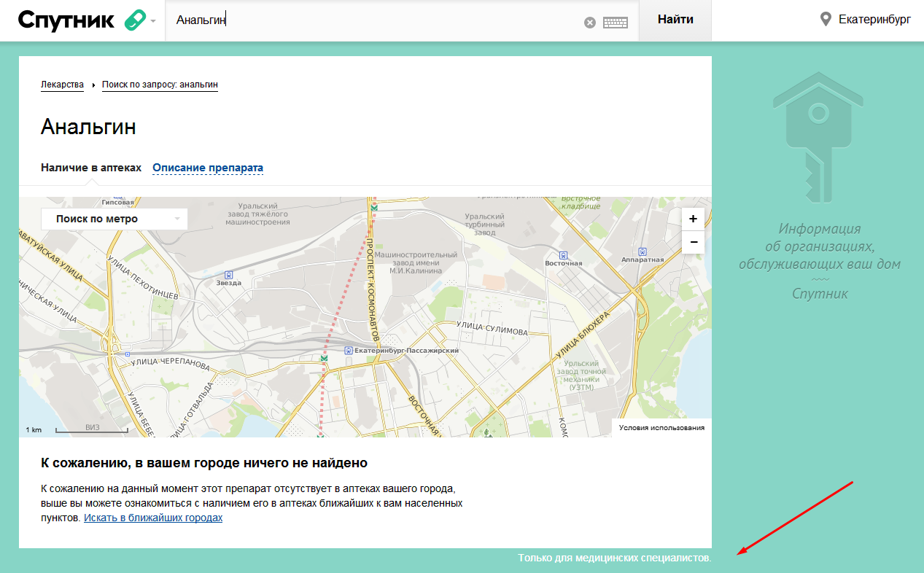Zoom in the map with plus button
Image resolution: width=924 pixels, height=573 pixels.
pos(693,219)
